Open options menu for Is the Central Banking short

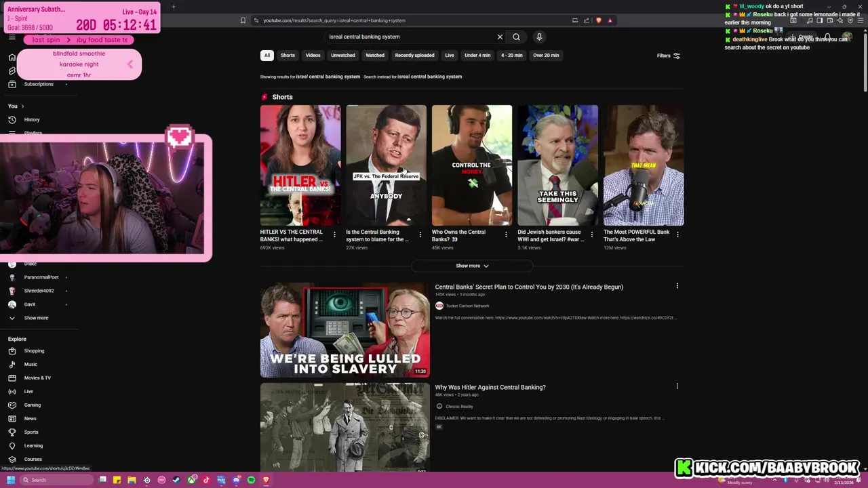tap(420, 235)
